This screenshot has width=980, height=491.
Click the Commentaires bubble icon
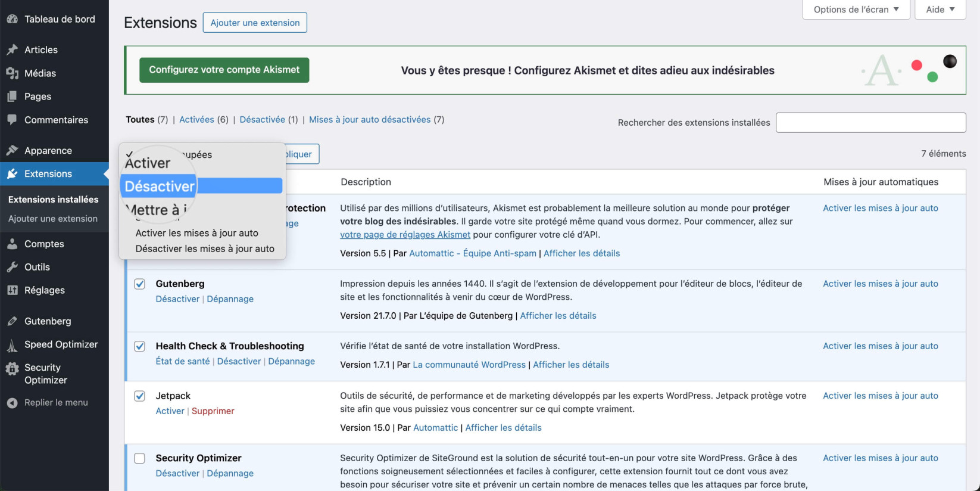[12, 120]
